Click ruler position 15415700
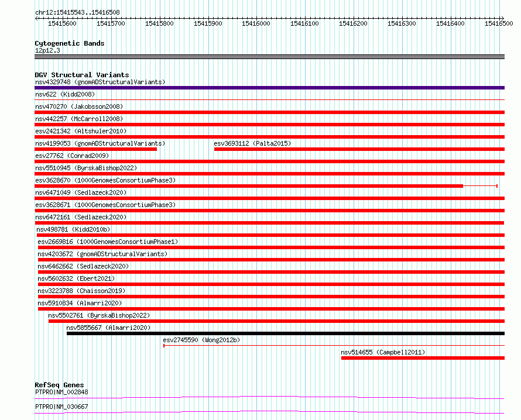 click(111, 23)
